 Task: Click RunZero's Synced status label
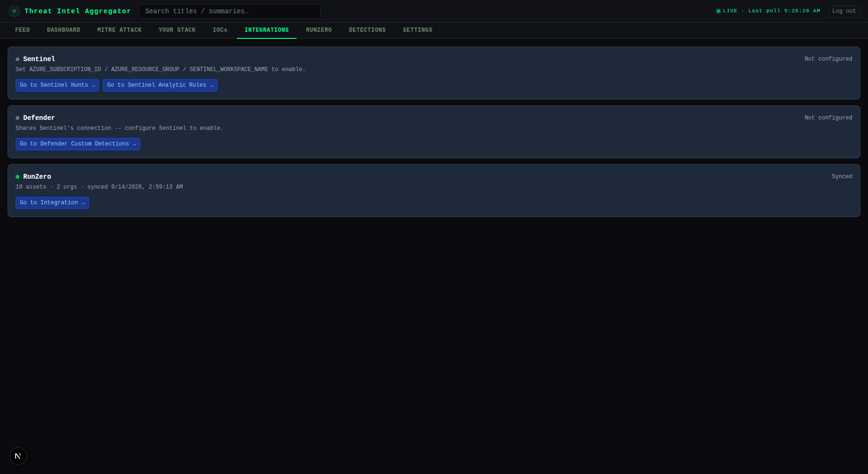pyautogui.click(x=842, y=176)
